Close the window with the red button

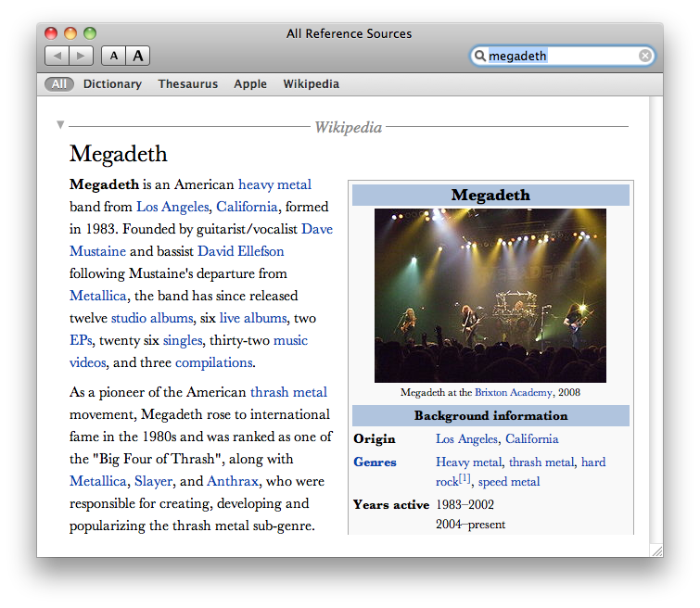coord(51,33)
